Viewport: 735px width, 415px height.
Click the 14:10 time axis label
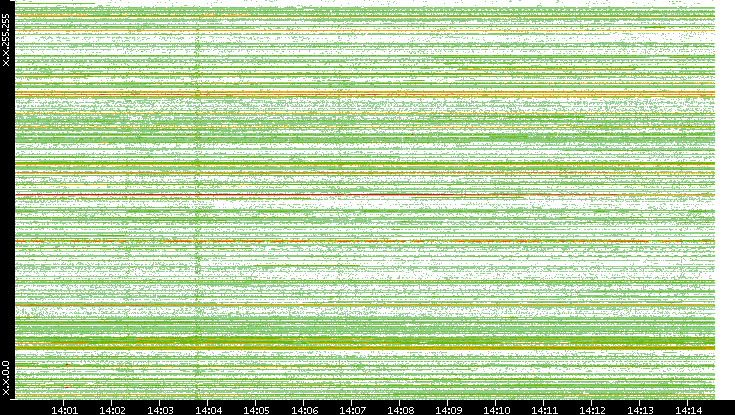click(496, 409)
